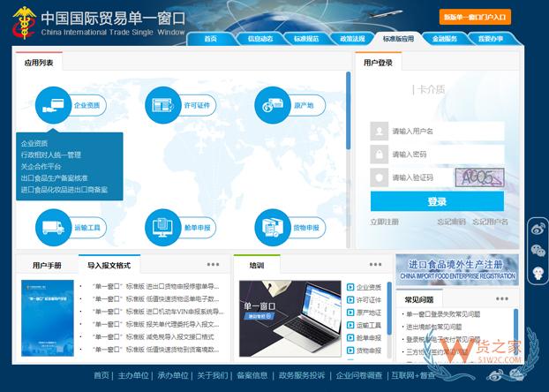The height and width of the screenshot is (392, 549).
Task: Select 出口食品生产备案核准 in the submenu
Action: (54, 178)
